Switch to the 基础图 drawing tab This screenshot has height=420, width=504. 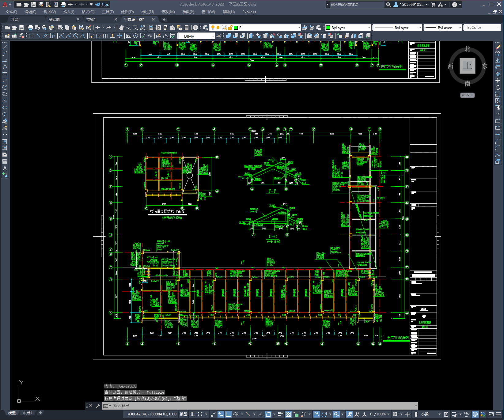tap(54, 19)
